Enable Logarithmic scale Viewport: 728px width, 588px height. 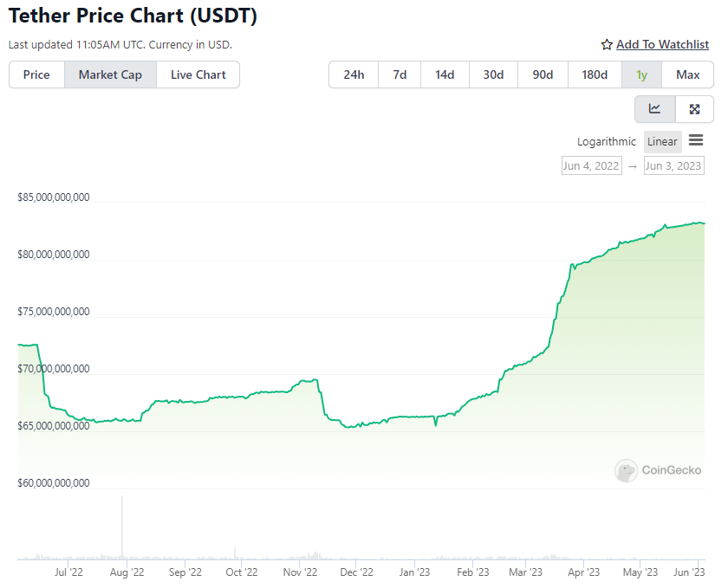[607, 141]
